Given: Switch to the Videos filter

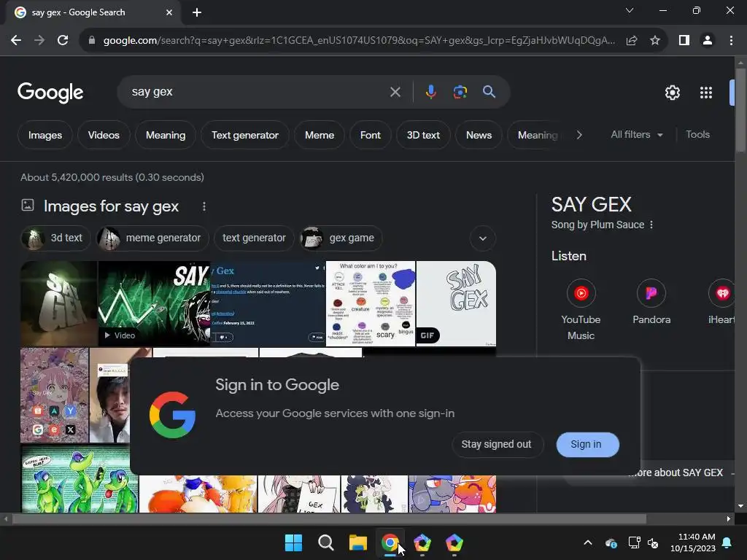Looking at the screenshot, I should point(104,135).
